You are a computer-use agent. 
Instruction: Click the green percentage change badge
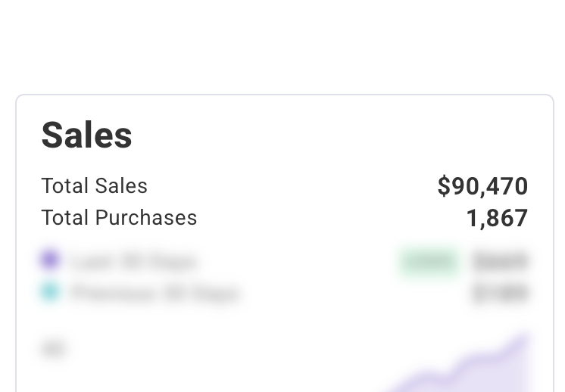[429, 262]
